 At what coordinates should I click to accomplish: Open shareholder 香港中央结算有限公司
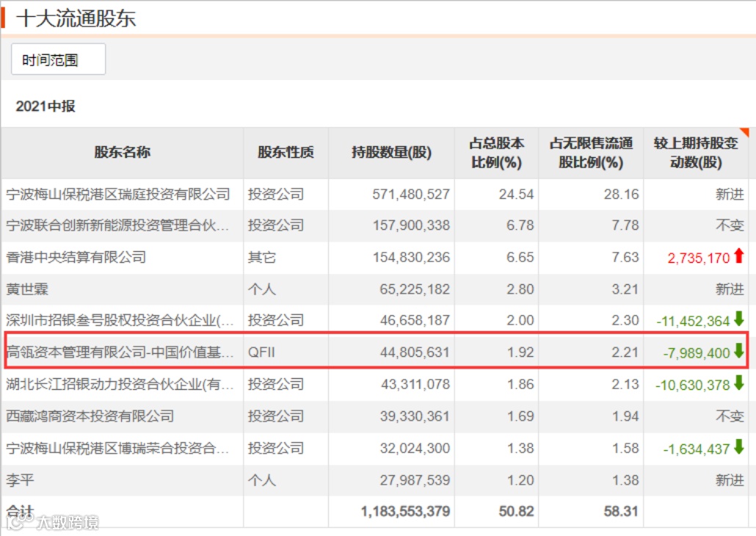[76, 257]
